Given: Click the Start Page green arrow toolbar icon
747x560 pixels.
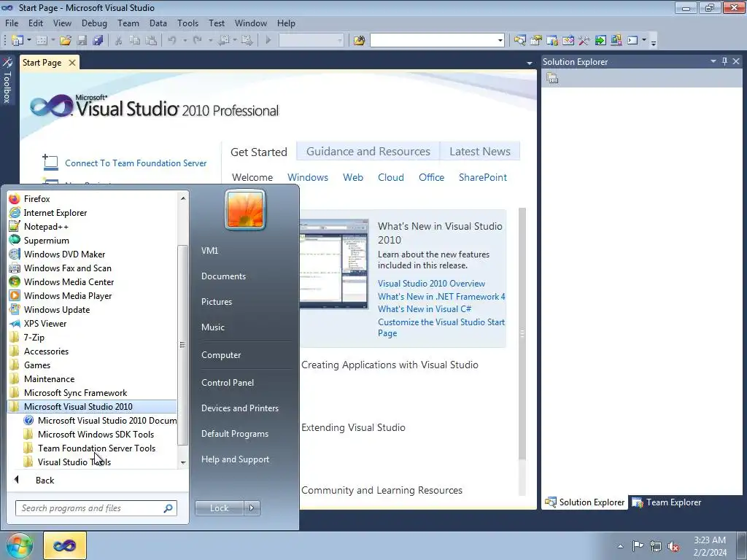Looking at the screenshot, I should tap(600, 41).
